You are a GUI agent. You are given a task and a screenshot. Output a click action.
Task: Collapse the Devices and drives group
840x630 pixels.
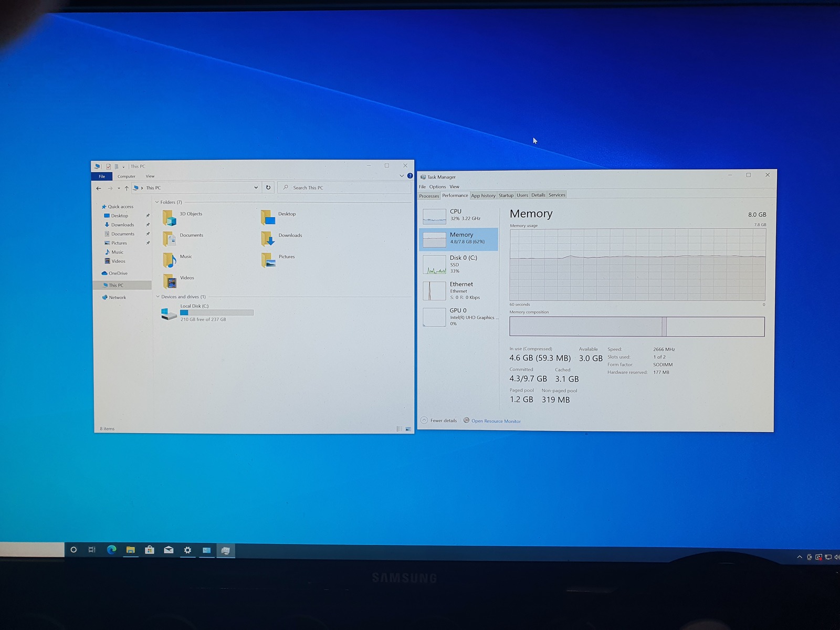157,297
